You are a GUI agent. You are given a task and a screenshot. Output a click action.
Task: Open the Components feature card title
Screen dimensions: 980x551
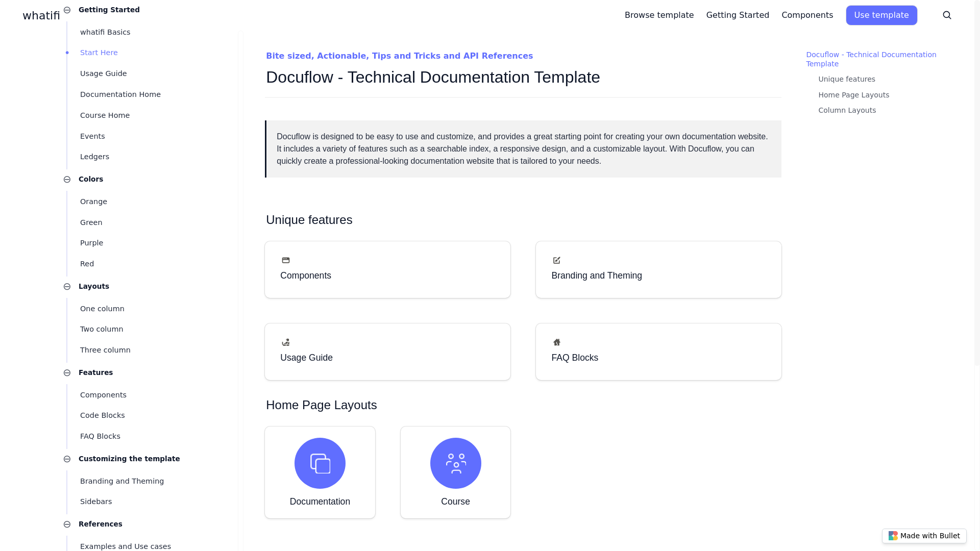pos(306,275)
